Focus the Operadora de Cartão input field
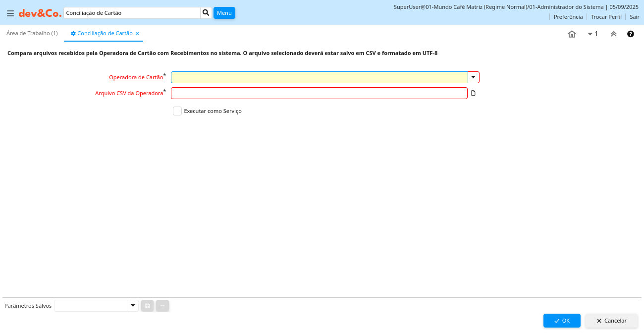This screenshot has height=334, width=644. click(x=320, y=77)
